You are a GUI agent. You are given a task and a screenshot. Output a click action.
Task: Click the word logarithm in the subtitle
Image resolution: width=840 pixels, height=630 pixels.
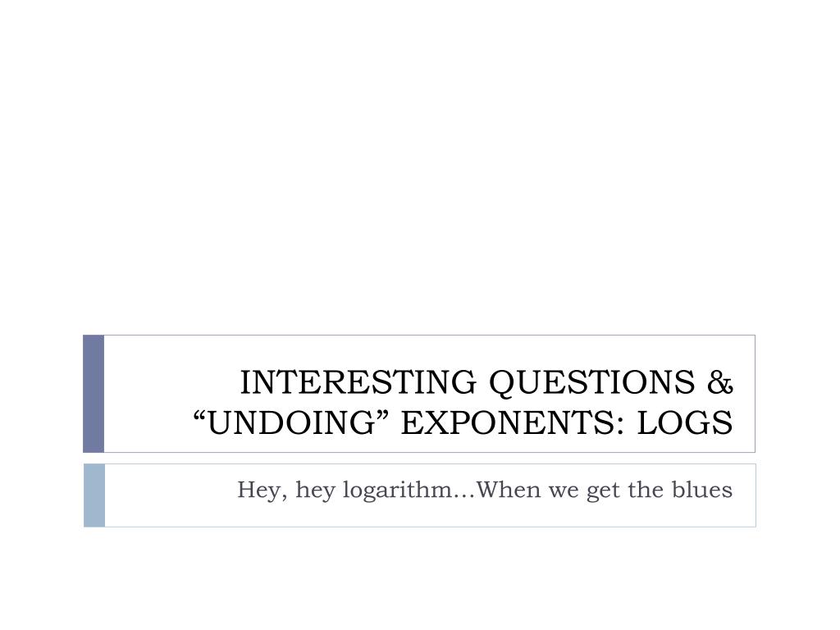point(398,491)
